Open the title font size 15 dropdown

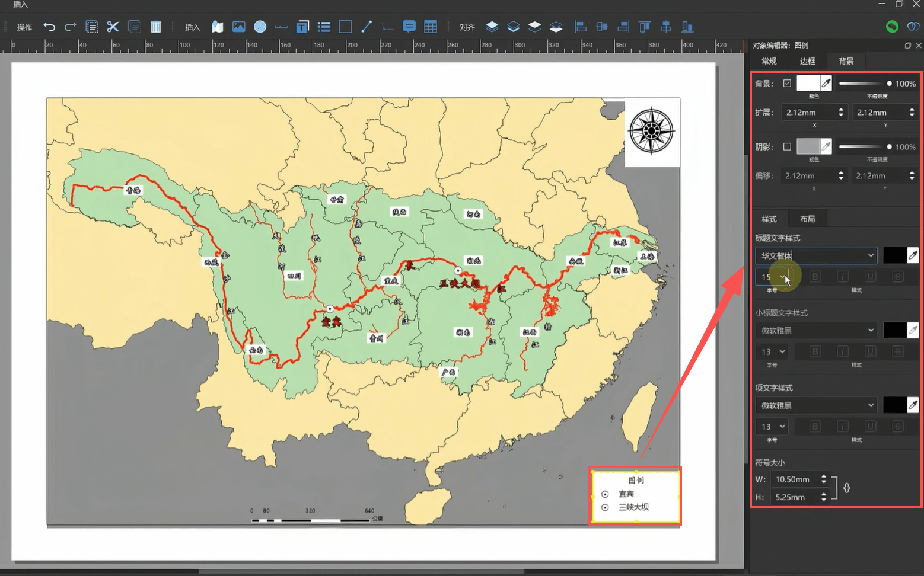pyautogui.click(x=772, y=277)
